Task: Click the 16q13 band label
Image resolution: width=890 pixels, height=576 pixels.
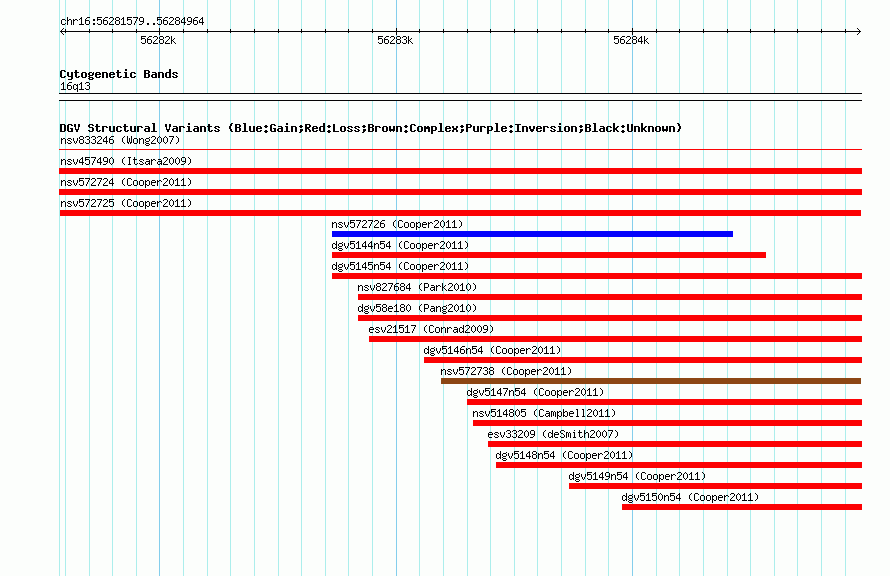Action: (75, 86)
